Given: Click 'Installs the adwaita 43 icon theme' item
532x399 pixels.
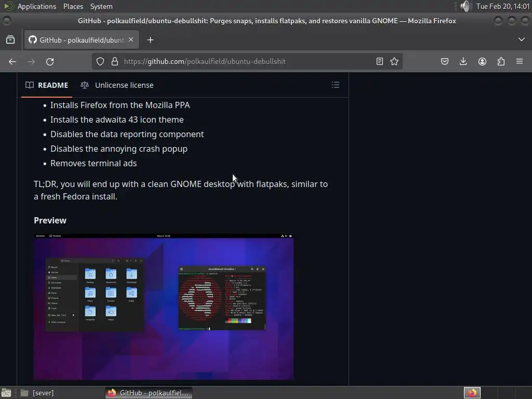Looking at the screenshot, I should pyautogui.click(x=117, y=120).
